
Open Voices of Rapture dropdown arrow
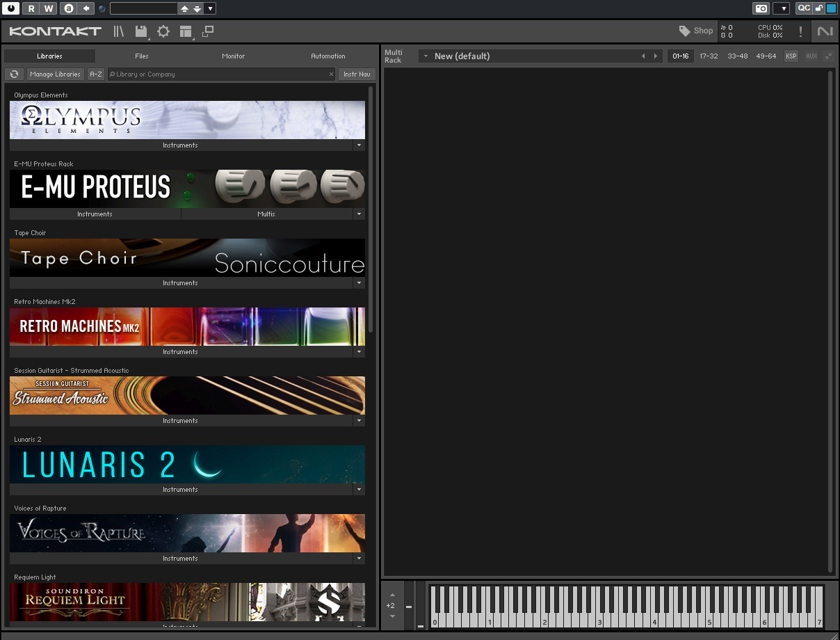tap(359, 559)
